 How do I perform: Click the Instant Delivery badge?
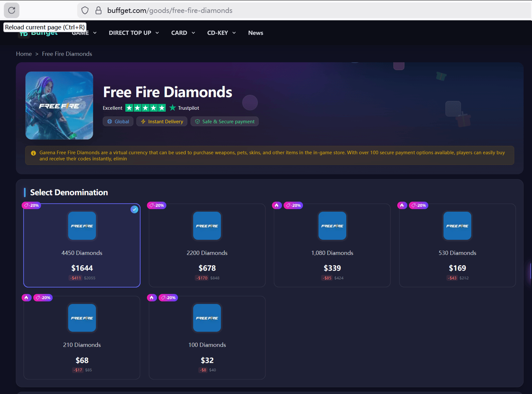pyautogui.click(x=162, y=121)
